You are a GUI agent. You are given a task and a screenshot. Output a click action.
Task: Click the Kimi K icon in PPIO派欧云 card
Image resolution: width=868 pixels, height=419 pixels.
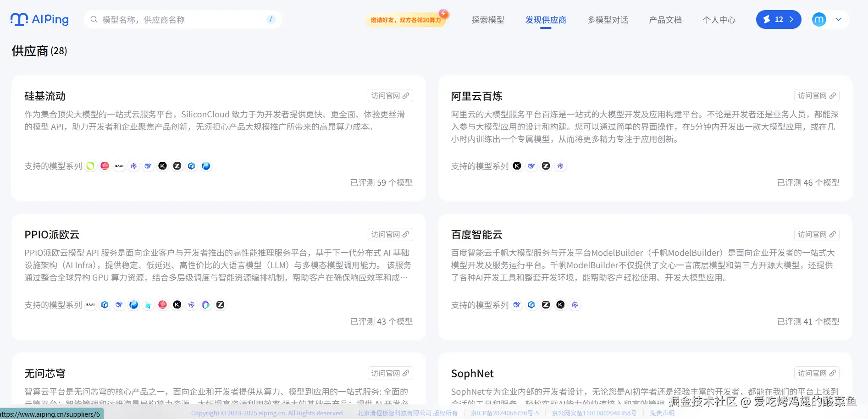[177, 305]
